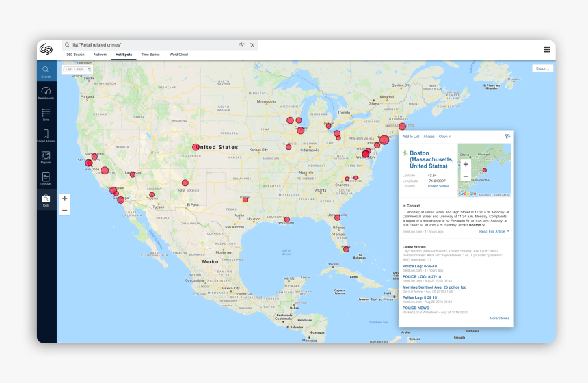Click the query builder icon in search bar

[241, 45]
